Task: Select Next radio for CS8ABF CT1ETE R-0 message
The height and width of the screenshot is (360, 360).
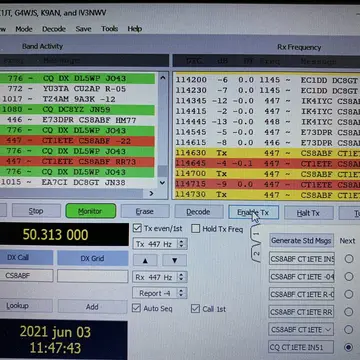Action: tap(349, 294)
